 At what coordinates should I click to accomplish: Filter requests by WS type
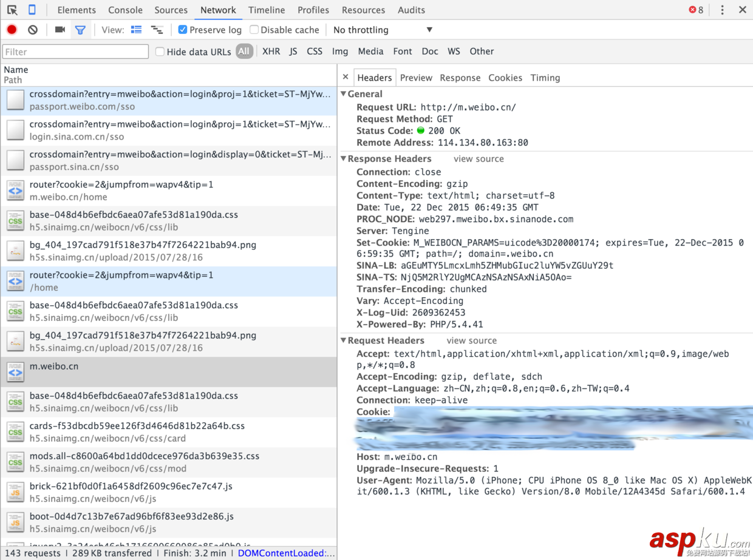[454, 52]
